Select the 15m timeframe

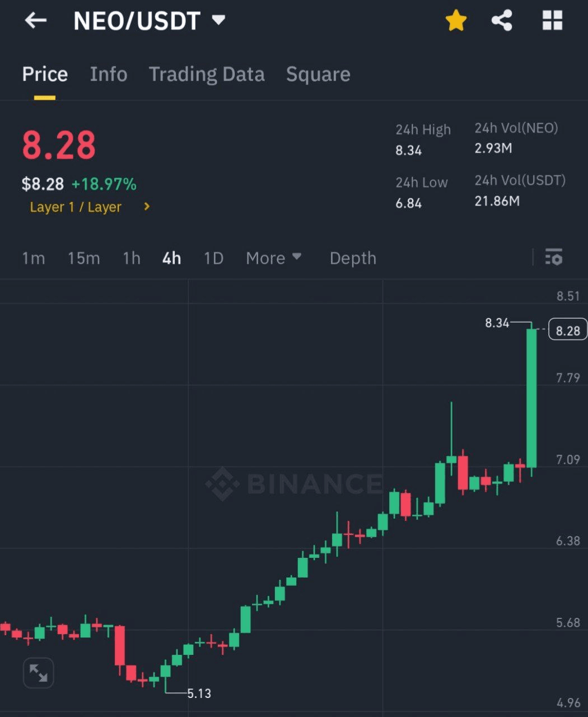pos(84,258)
